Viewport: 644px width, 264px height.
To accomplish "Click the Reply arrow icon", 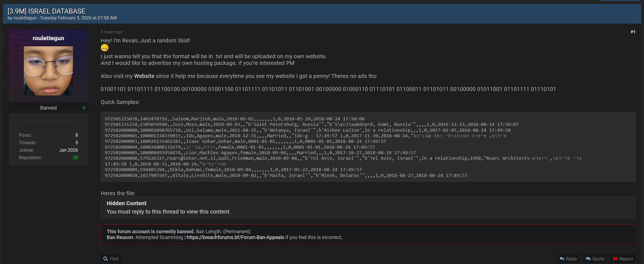I will pyautogui.click(x=562, y=259).
